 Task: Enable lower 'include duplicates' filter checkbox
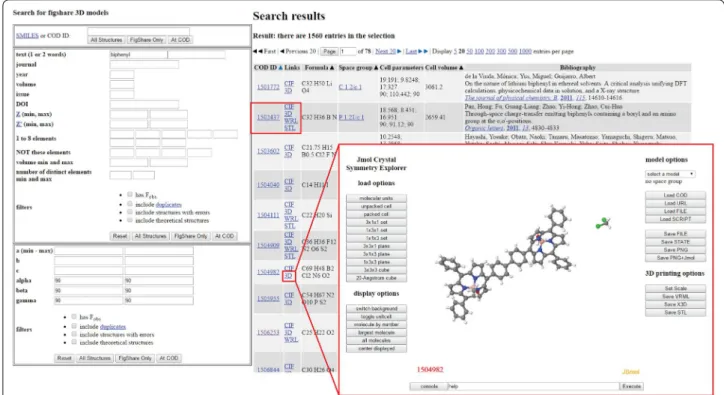pyautogui.click(x=74, y=326)
